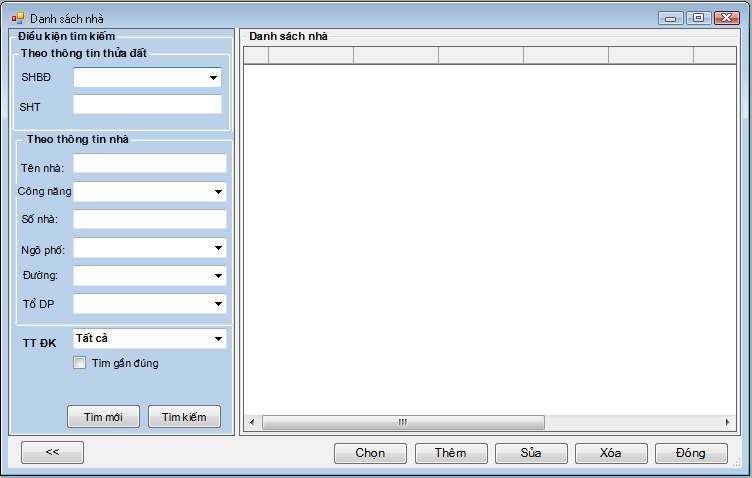752x478 pixels.
Task: Click the form icon in title bar
Action: click(17, 18)
